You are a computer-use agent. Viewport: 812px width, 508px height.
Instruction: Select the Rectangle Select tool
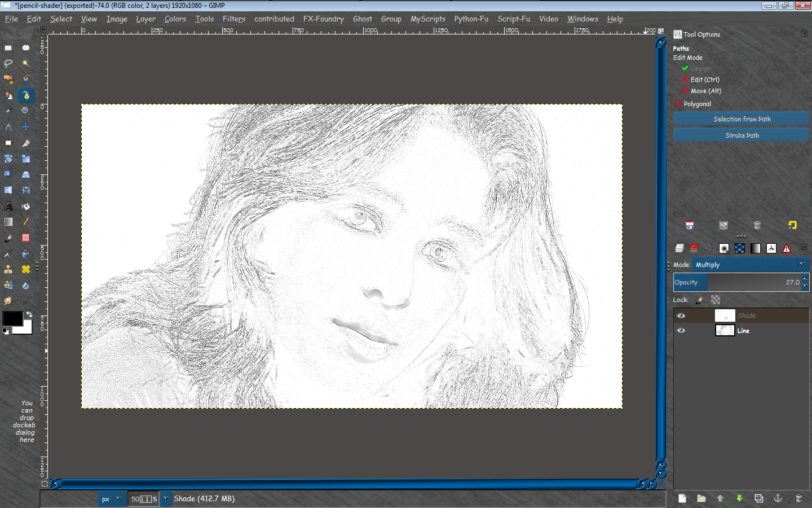coord(8,48)
